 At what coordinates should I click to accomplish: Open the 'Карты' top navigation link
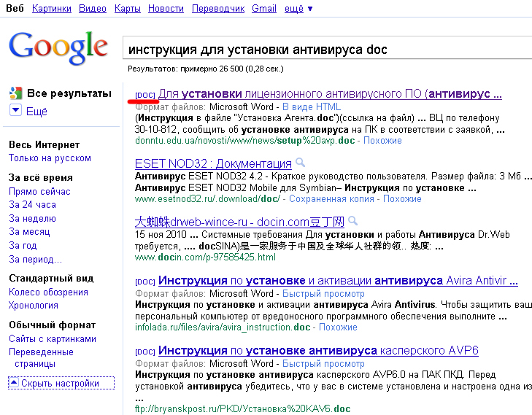(x=128, y=9)
